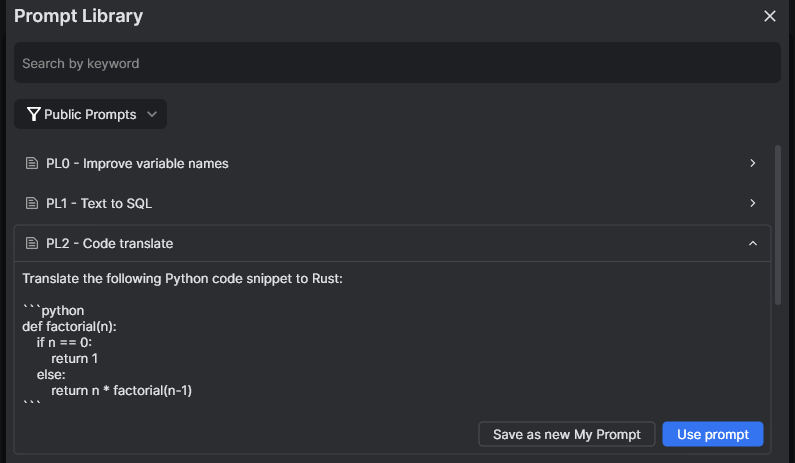Click the Search by keyword field
Image resolution: width=795 pixels, height=463 pixels.
[397, 63]
